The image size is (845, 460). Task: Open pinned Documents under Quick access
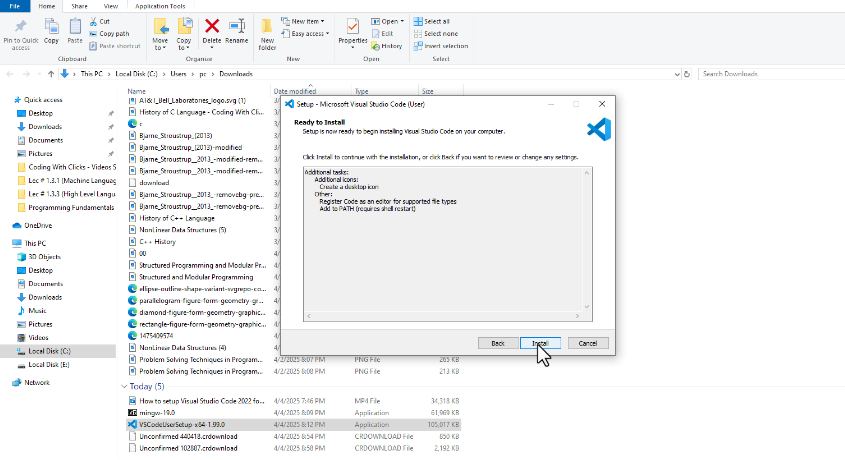point(45,140)
